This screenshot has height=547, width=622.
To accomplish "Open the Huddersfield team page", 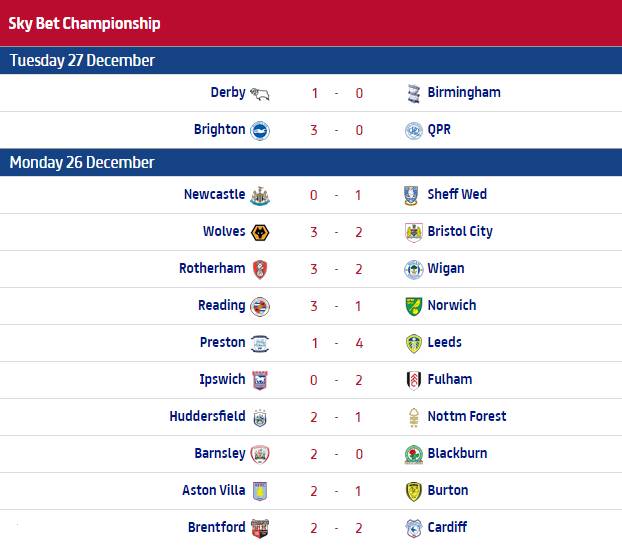I will coord(207,416).
